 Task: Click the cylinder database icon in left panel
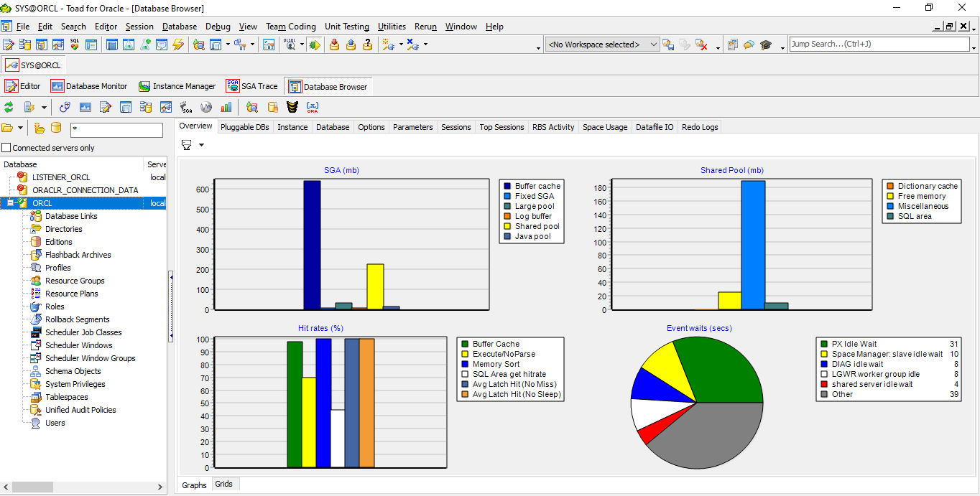56,128
